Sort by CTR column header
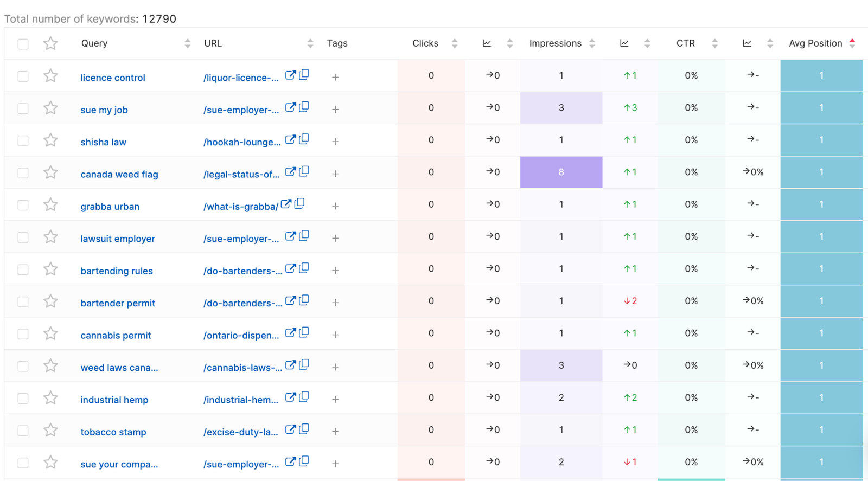This screenshot has width=868, height=488. (x=714, y=43)
